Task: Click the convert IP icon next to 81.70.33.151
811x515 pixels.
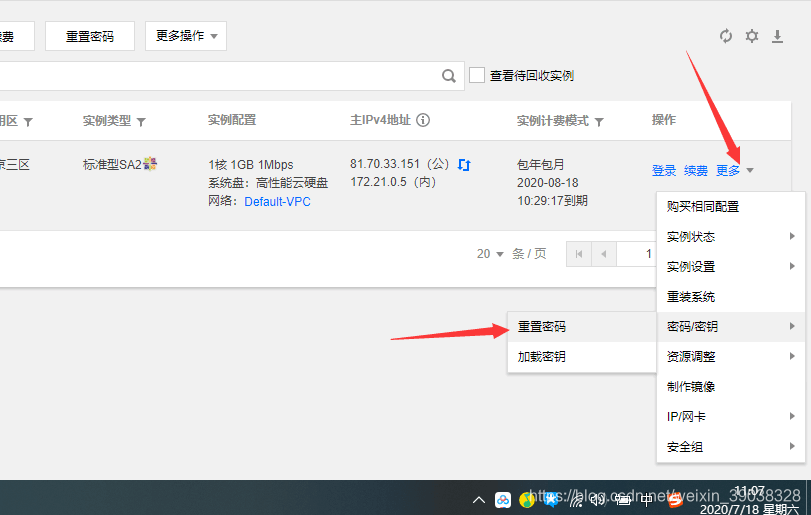Action: (x=464, y=165)
